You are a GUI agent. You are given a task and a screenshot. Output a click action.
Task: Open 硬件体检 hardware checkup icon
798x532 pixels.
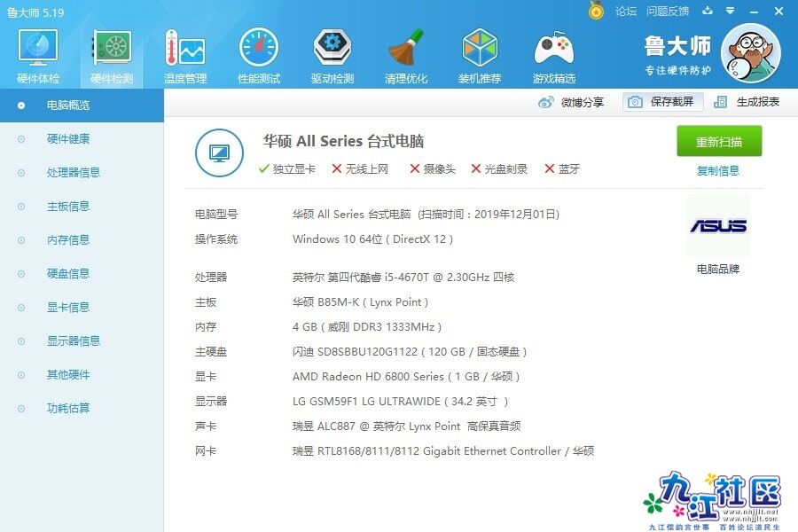click(x=38, y=55)
